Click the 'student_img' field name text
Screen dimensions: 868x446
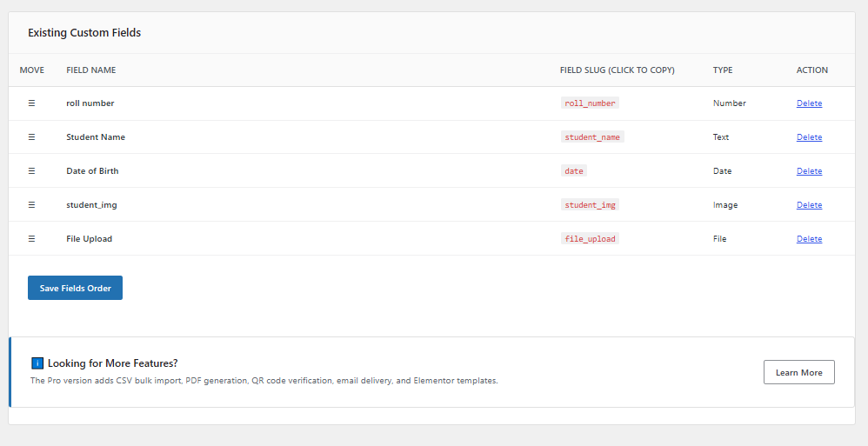coord(91,204)
